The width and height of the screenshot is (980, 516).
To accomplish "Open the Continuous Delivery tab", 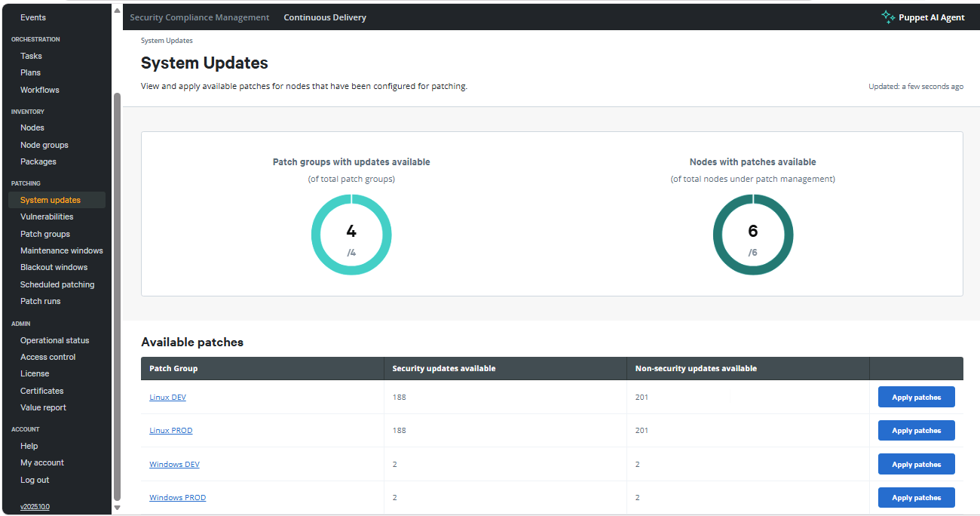I will tap(325, 17).
